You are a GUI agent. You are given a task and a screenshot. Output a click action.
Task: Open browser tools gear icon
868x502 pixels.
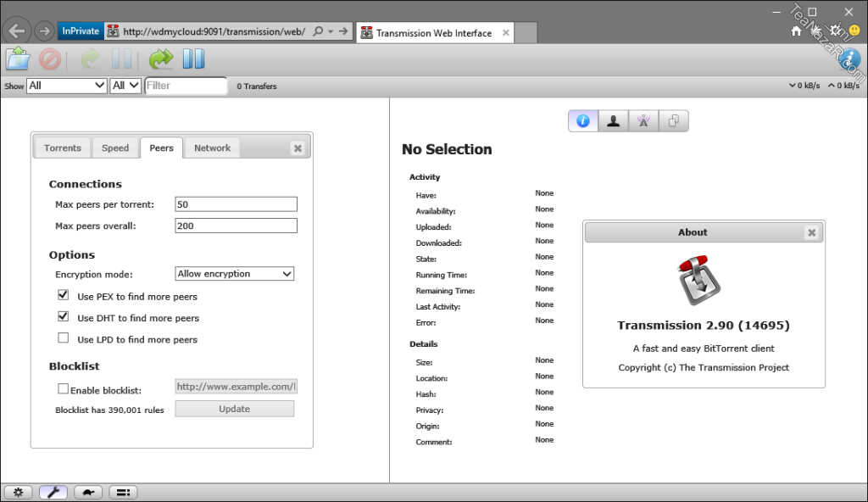click(835, 31)
